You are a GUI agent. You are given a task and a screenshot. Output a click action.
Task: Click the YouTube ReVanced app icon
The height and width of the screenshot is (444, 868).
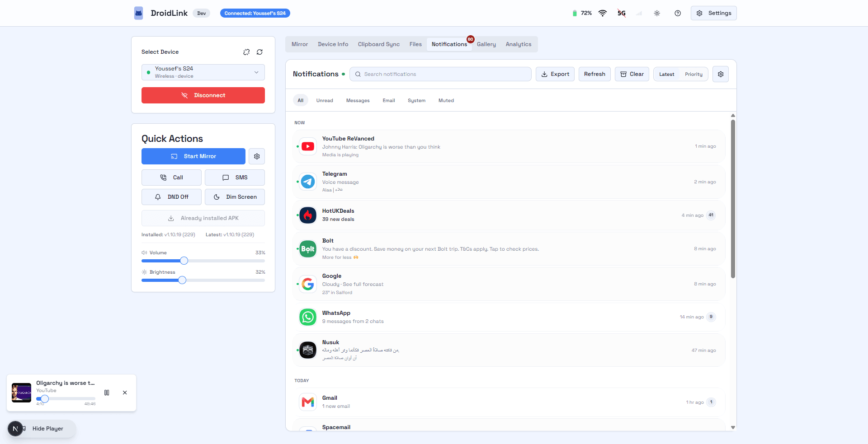tap(308, 146)
